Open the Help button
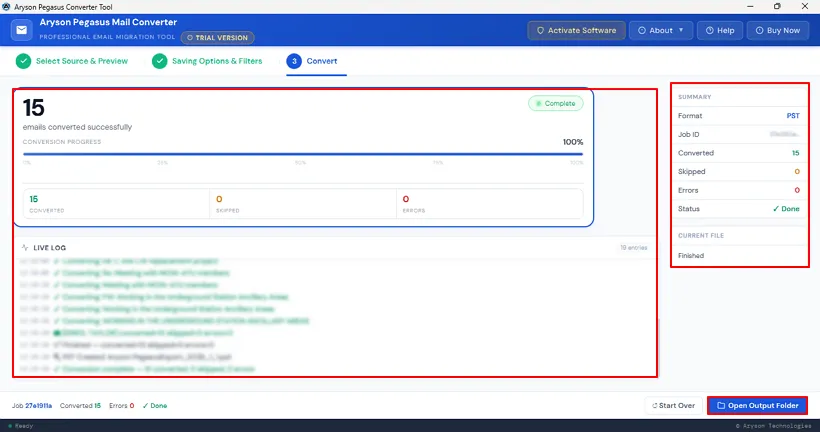Screen dimensions: 820x432 [720, 30]
